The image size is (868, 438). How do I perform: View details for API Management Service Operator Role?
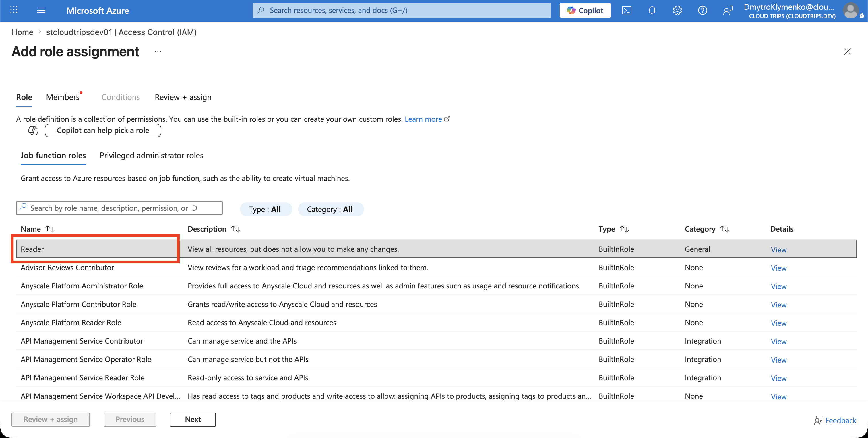click(778, 360)
